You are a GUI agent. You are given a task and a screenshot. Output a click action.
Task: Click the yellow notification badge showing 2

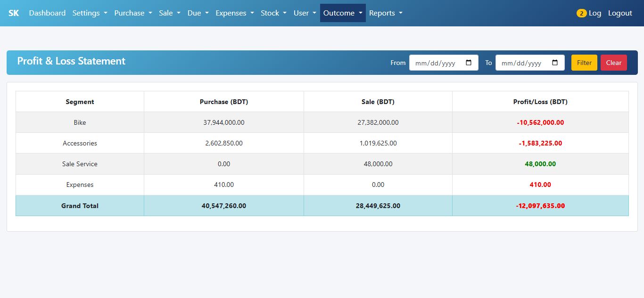click(581, 13)
